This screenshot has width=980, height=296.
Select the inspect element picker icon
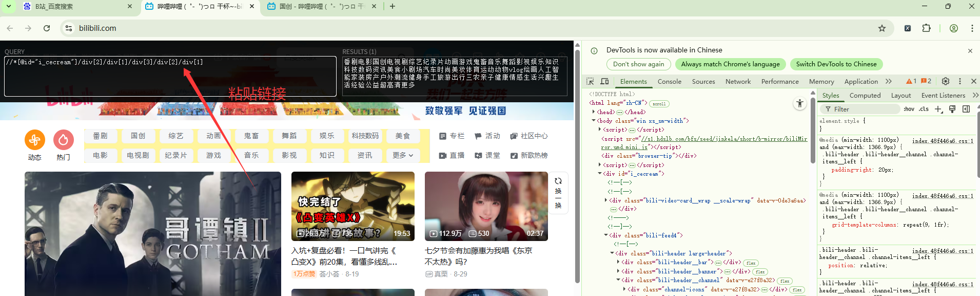click(x=590, y=81)
